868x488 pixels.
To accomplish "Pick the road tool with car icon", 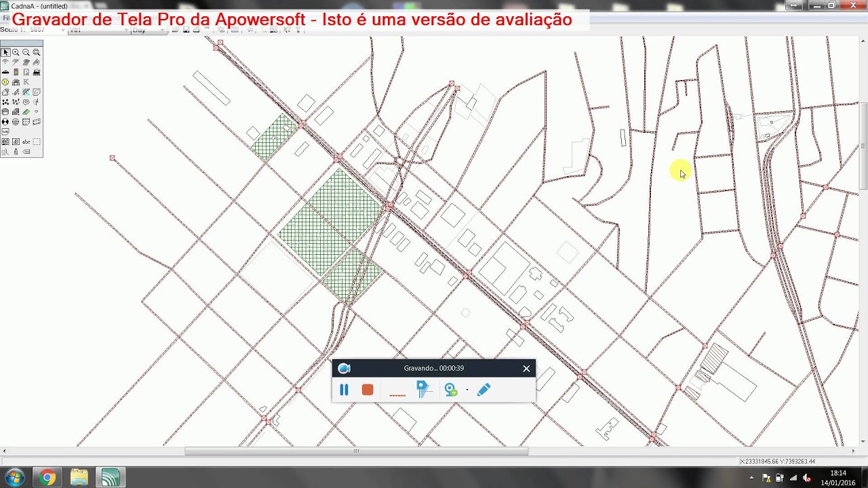I will tap(5, 72).
